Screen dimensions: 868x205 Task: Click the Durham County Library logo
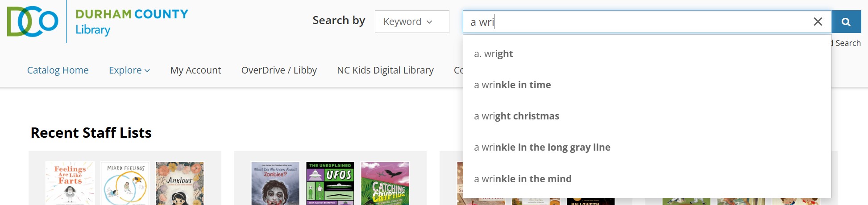pyautogui.click(x=97, y=22)
